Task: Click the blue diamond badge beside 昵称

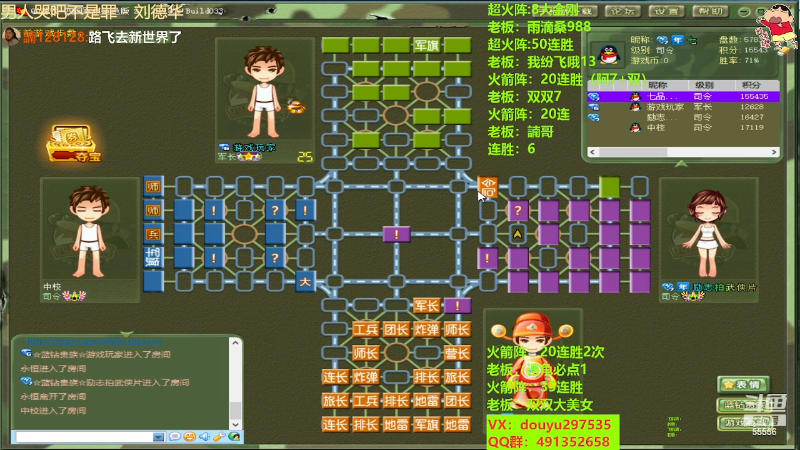Action: coord(662,40)
